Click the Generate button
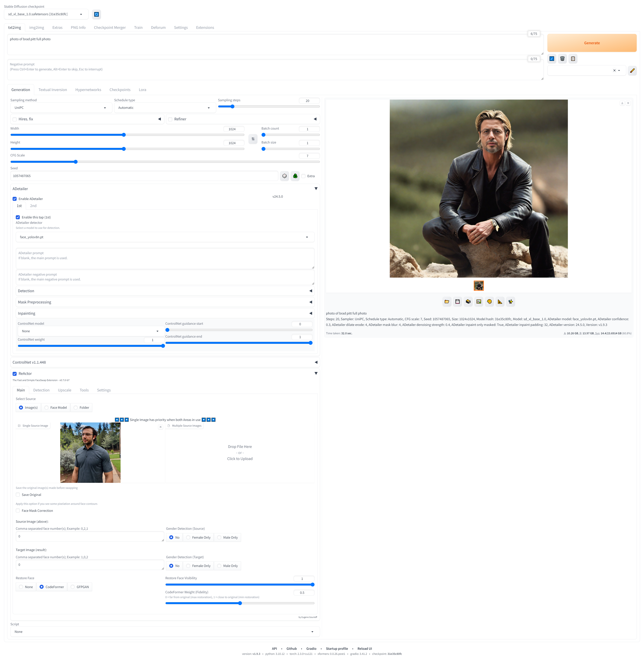 [592, 43]
